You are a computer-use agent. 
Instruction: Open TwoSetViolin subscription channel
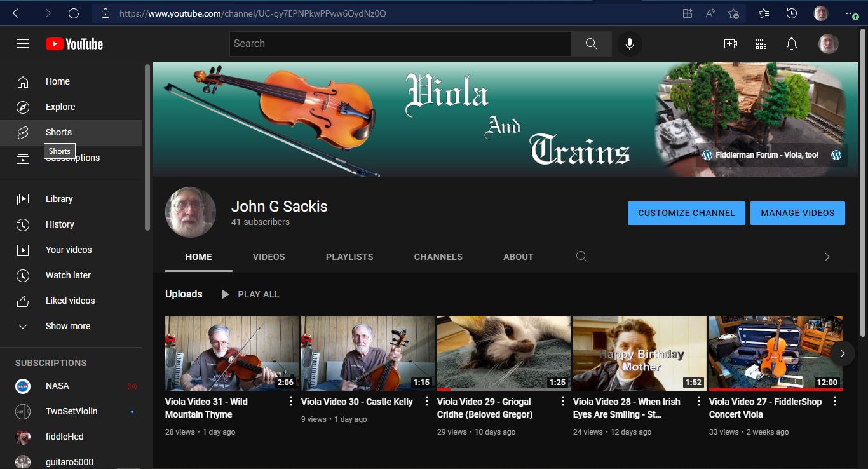coord(71,411)
